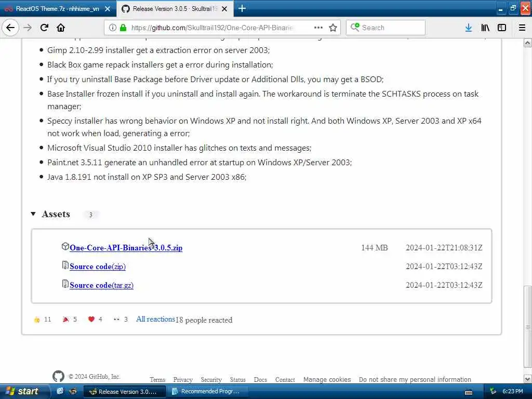Switch to ReactOS Theme.7z tab
This screenshot has width=532, height=399.
click(57, 9)
